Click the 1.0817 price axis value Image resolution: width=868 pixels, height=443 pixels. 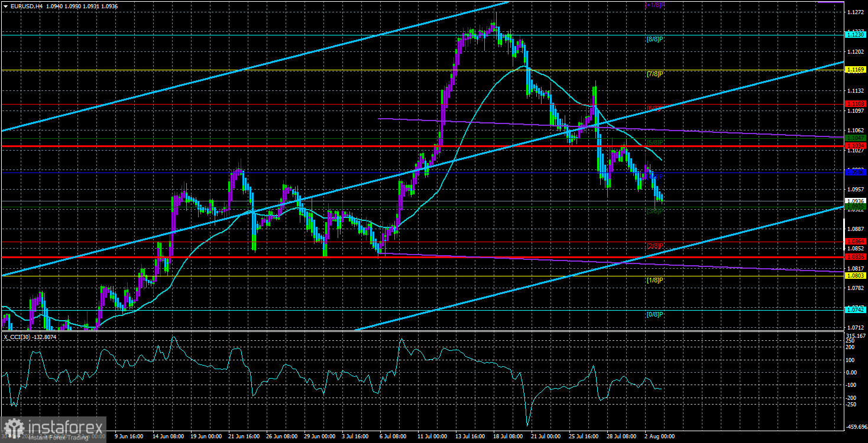(x=856, y=268)
